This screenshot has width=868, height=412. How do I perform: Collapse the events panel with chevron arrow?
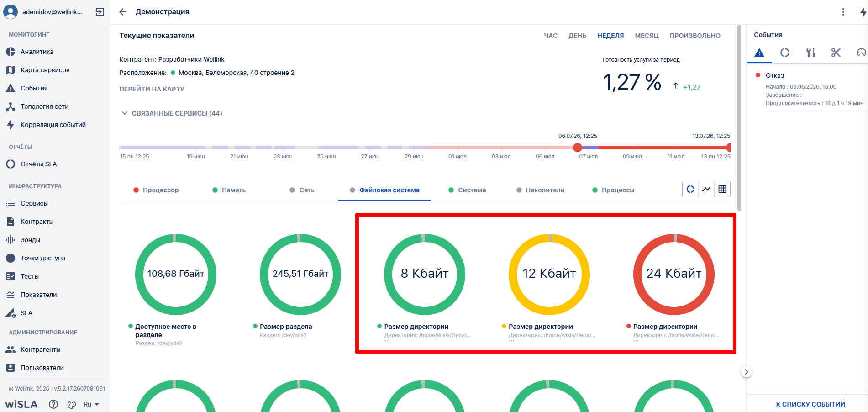point(747,372)
